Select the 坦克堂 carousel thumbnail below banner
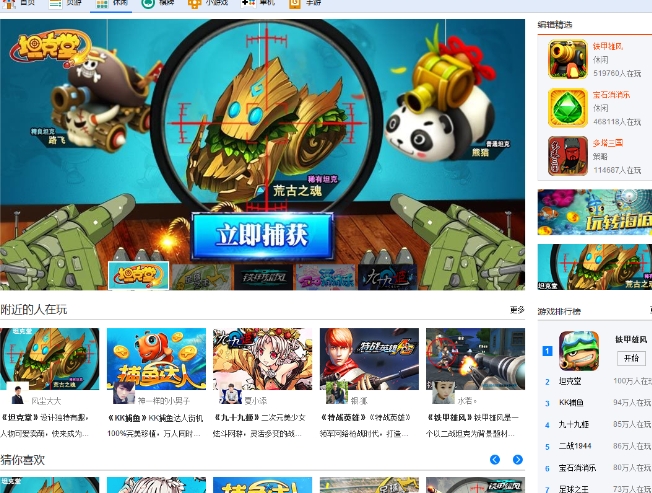The image size is (652, 493). (137, 276)
